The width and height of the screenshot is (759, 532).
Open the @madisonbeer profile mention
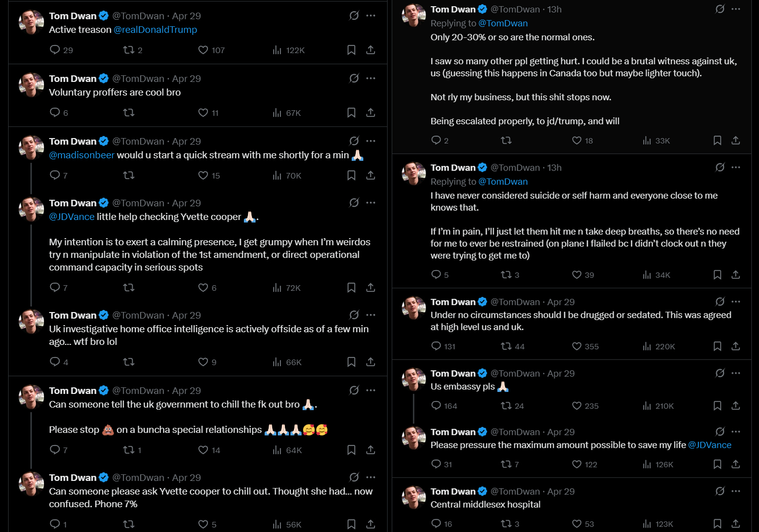click(81, 155)
